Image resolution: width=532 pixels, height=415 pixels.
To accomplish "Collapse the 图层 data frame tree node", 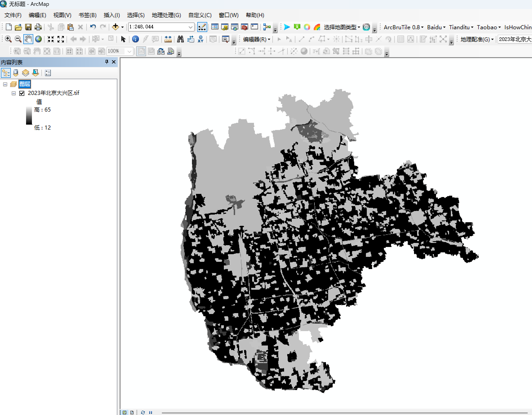I will tap(5, 84).
